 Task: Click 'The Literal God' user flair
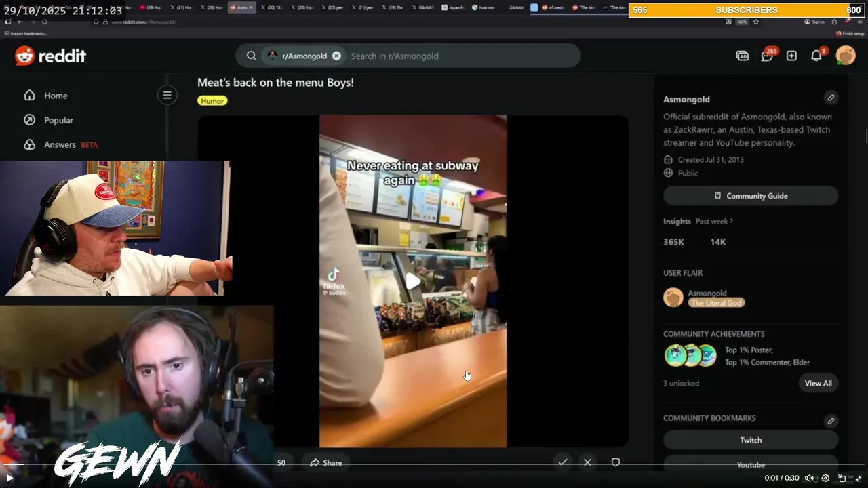click(x=716, y=303)
